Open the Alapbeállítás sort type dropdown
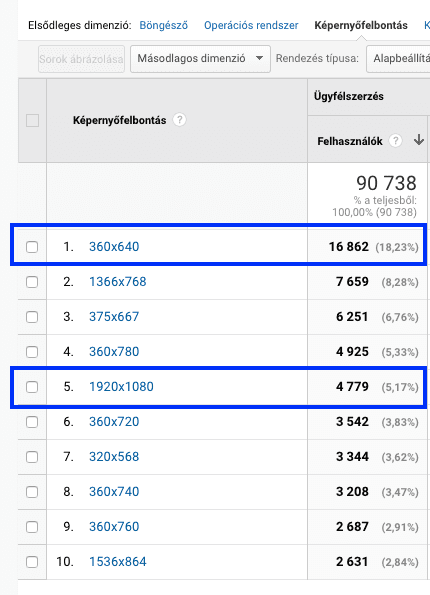The height and width of the screenshot is (595, 430). [398, 59]
